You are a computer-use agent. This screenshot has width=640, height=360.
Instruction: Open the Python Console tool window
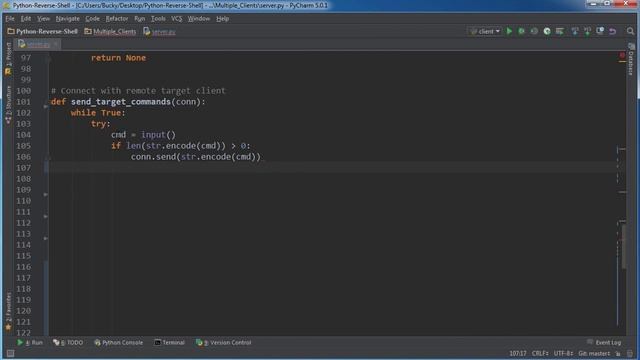[118, 342]
